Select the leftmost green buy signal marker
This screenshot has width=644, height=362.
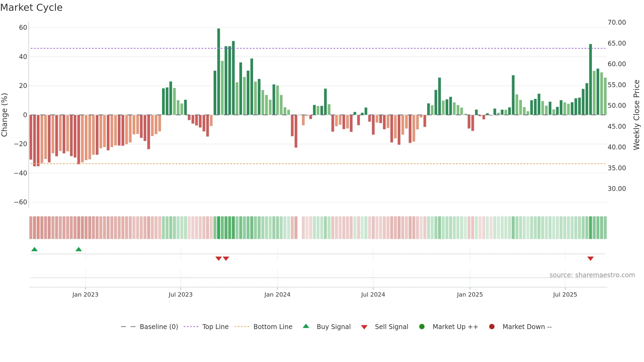(34, 249)
